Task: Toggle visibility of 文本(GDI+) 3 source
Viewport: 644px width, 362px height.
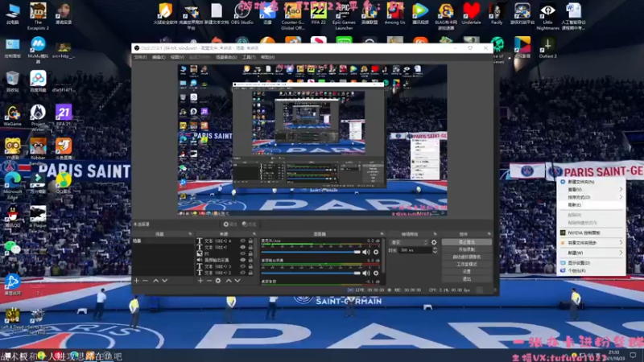Action: click(x=243, y=266)
